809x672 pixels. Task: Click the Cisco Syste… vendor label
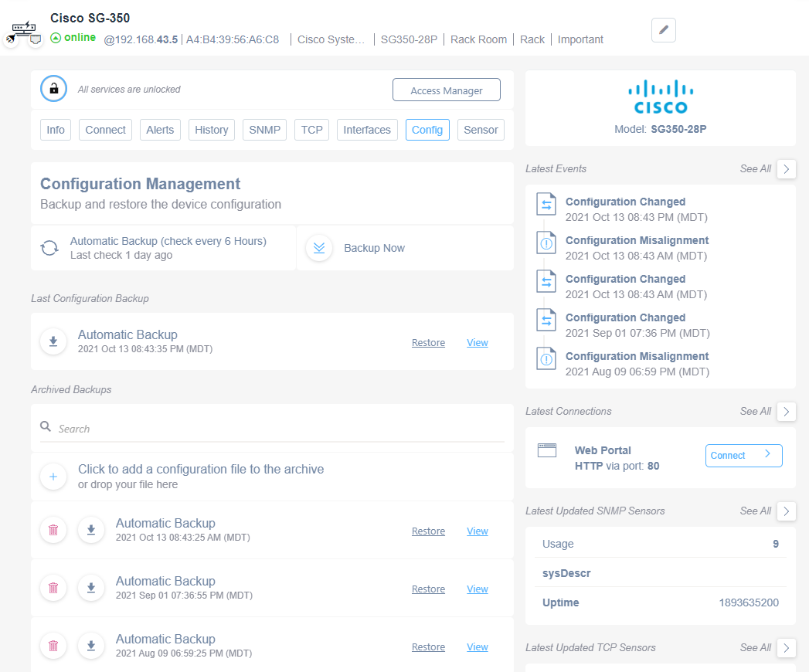[331, 39]
